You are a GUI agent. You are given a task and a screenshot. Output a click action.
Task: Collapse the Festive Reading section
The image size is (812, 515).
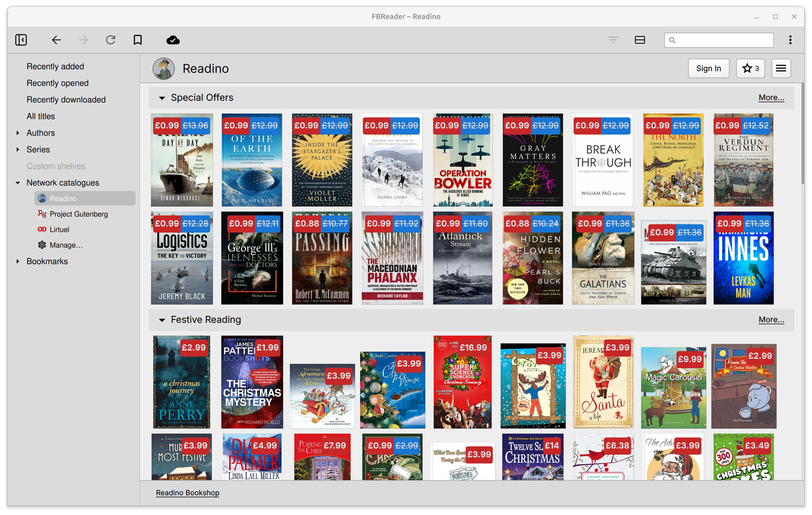tap(162, 320)
